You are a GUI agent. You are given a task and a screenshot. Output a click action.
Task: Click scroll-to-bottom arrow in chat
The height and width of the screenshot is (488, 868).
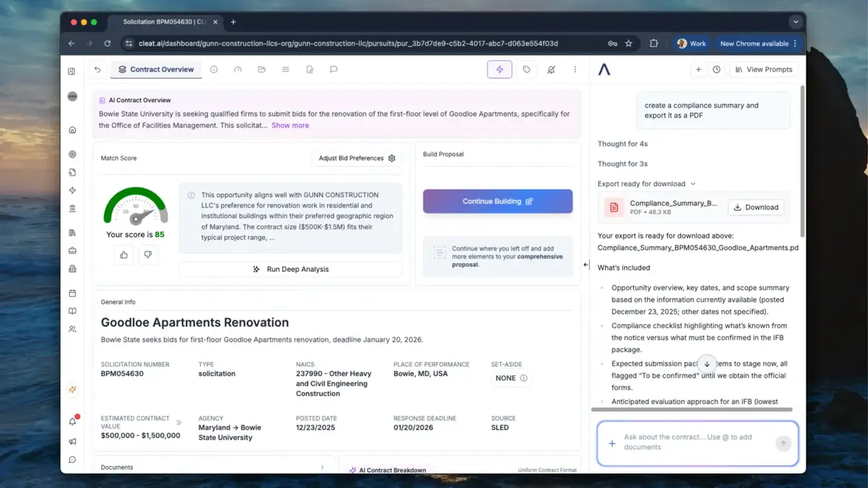point(707,364)
